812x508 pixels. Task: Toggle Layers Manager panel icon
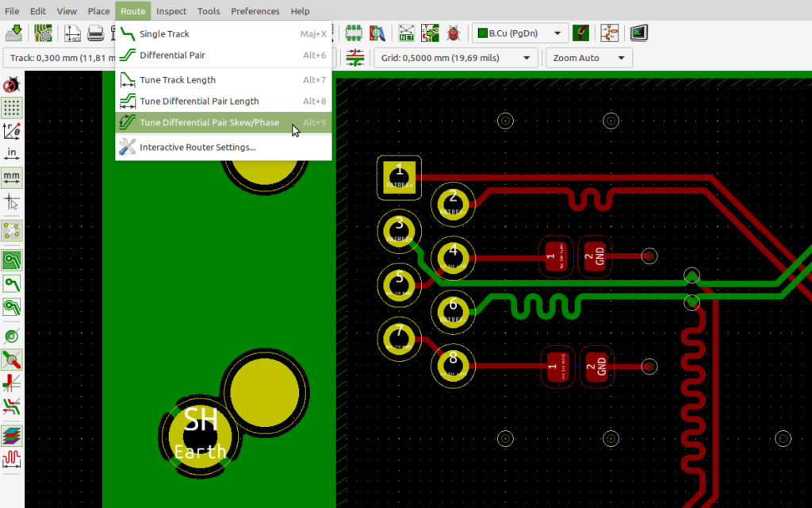click(x=11, y=436)
